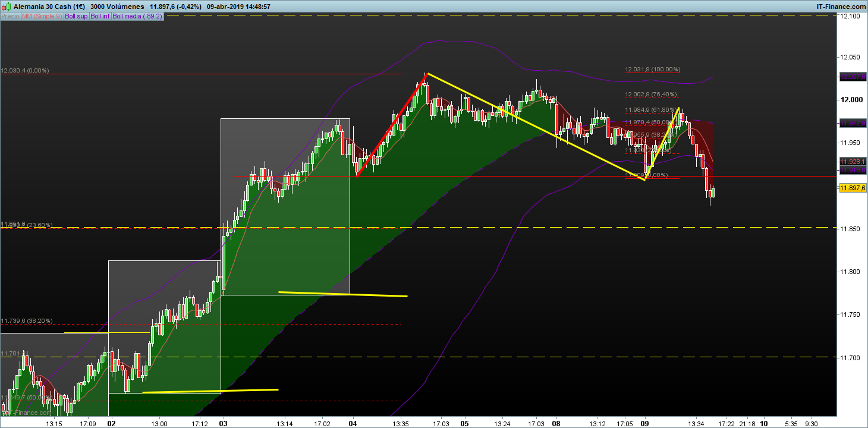Click the day 08 marker on time axis
This screenshot has width=868, height=428.
[556, 424]
